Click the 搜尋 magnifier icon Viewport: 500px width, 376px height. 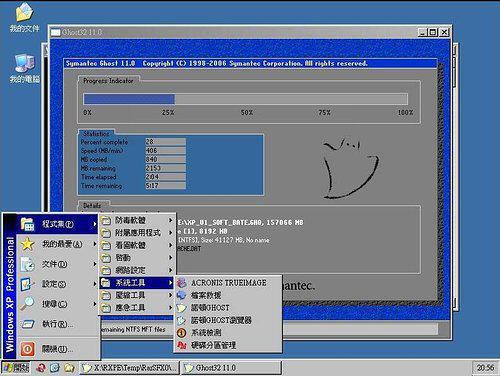(x=27, y=304)
